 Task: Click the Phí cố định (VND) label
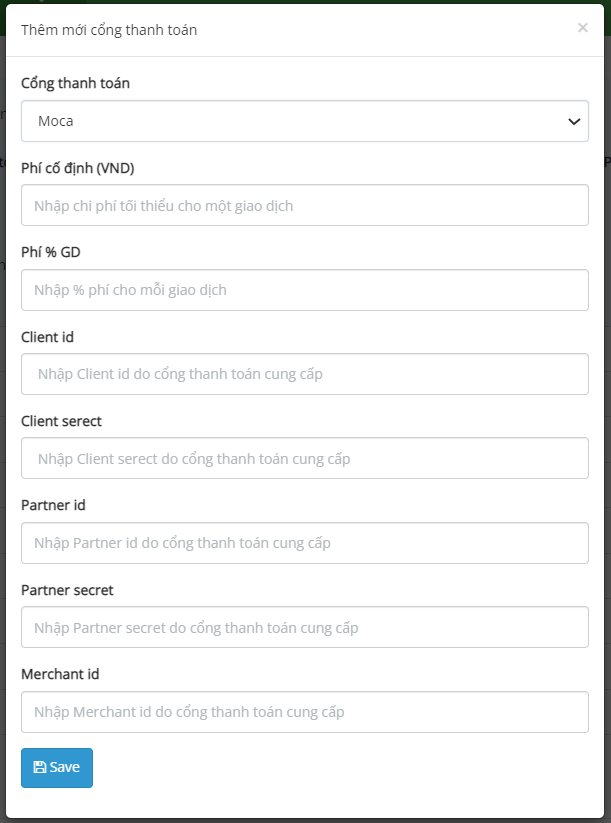(78, 168)
